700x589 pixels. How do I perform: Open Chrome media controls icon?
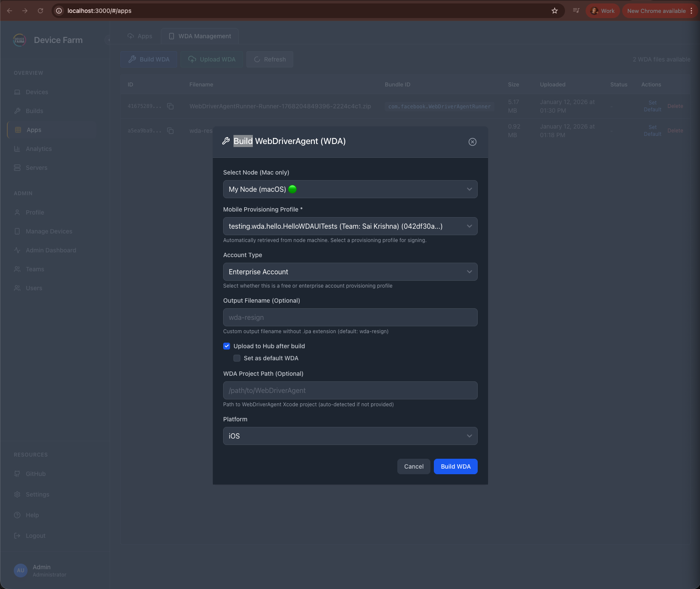pyautogui.click(x=576, y=11)
